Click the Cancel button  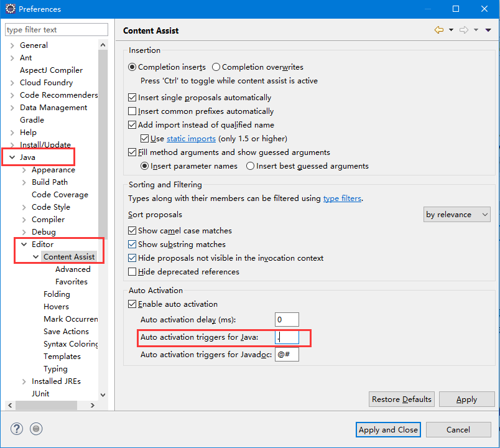(x=458, y=429)
